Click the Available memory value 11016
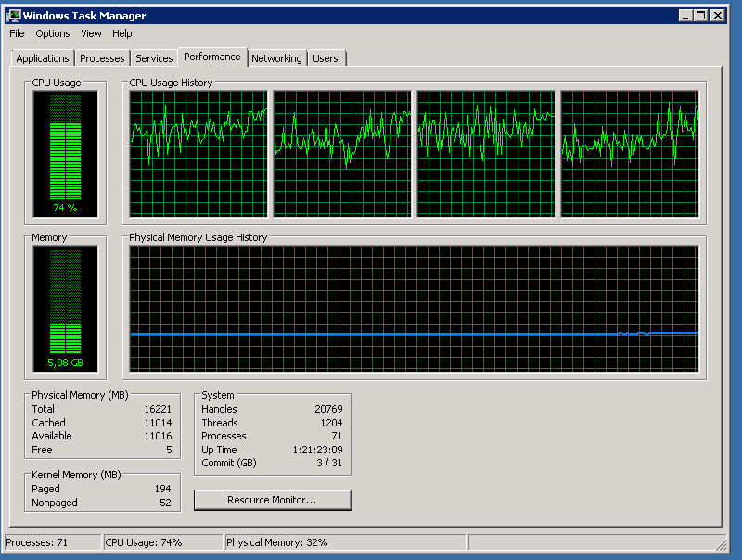Screen dimensions: 742x560 click(158, 436)
